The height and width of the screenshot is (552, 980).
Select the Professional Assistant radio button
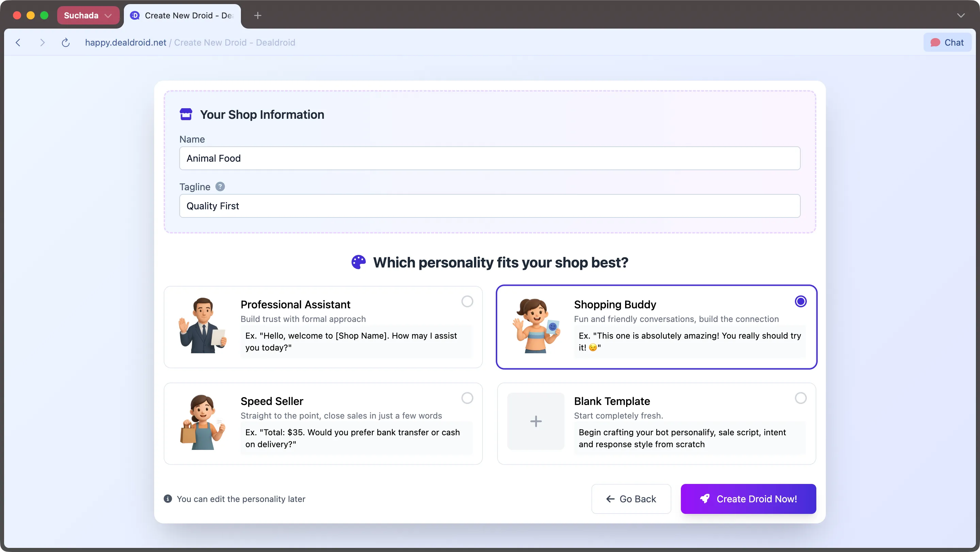(x=467, y=301)
